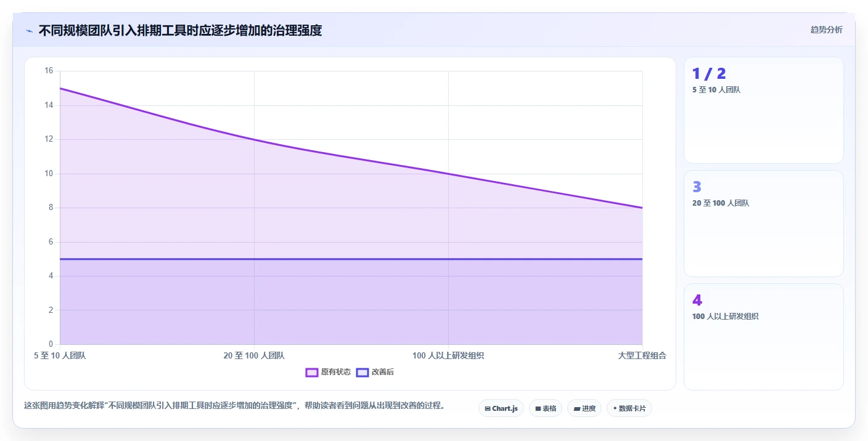Screen dimensions: 868x441
Task: Click y-axis value 8
Action: tap(51, 208)
